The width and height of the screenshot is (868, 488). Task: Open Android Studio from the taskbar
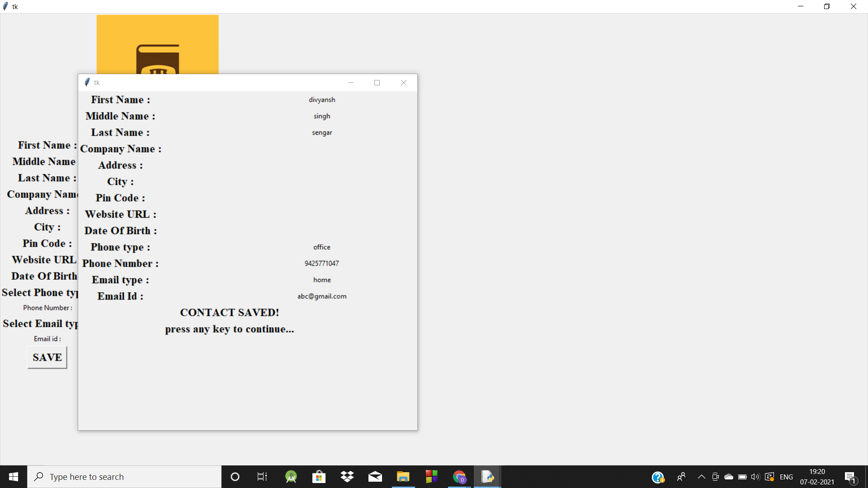point(291,477)
